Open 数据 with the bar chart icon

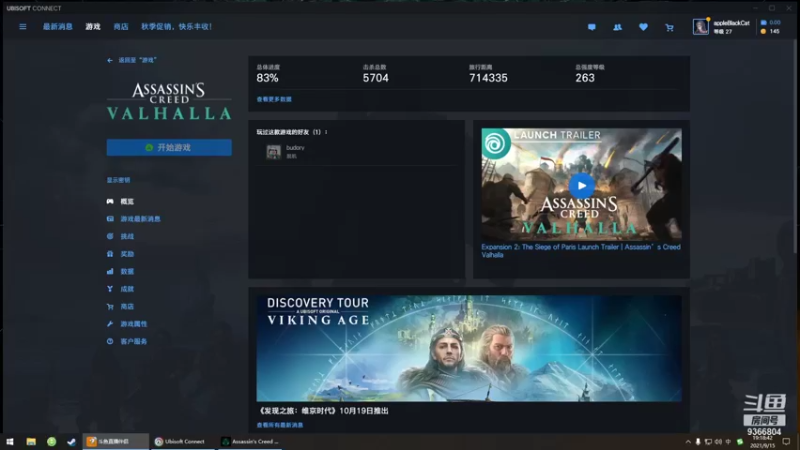[x=120, y=271]
